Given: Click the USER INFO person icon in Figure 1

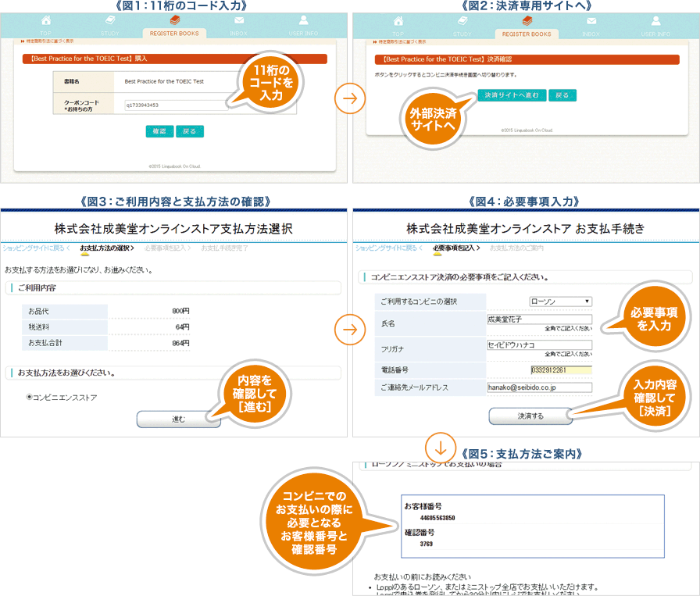Looking at the screenshot, I should [304, 20].
